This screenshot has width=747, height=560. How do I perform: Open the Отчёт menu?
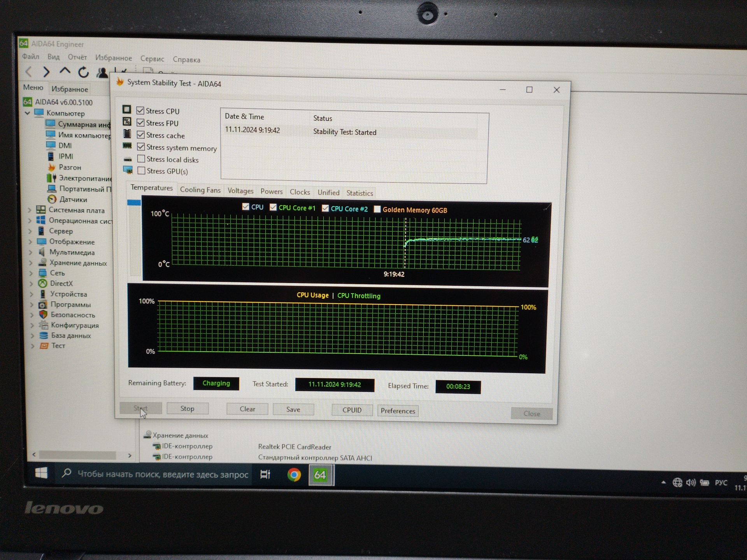(77, 57)
